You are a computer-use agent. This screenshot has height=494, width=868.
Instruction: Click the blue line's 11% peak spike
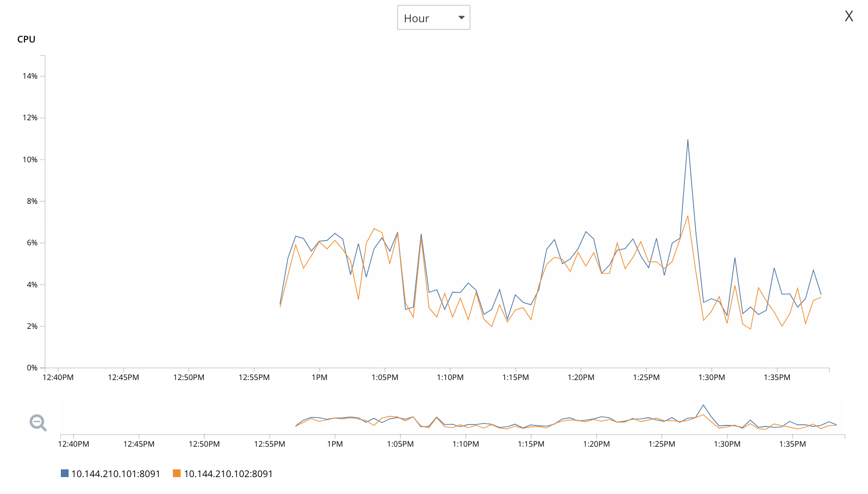[687, 140]
